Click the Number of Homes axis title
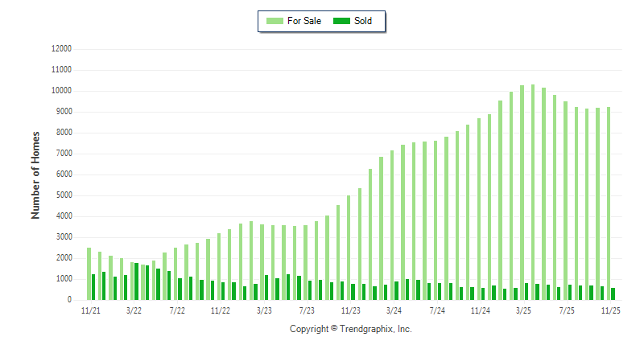The image size is (644, 349). tap(35, 175)
